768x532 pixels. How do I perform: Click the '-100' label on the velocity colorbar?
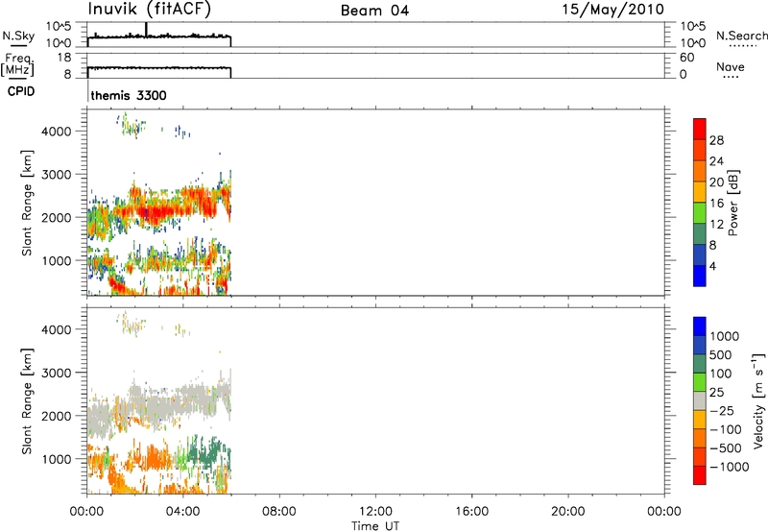coord(726,429)
